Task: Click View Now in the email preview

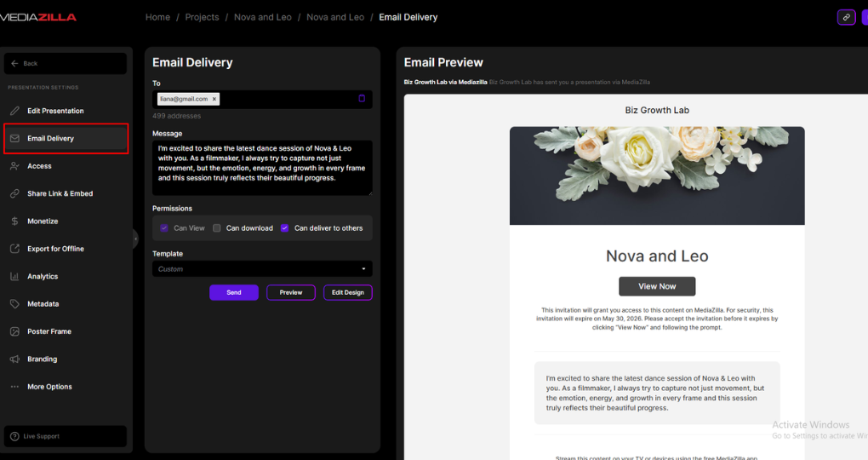Action: point(657,286)
